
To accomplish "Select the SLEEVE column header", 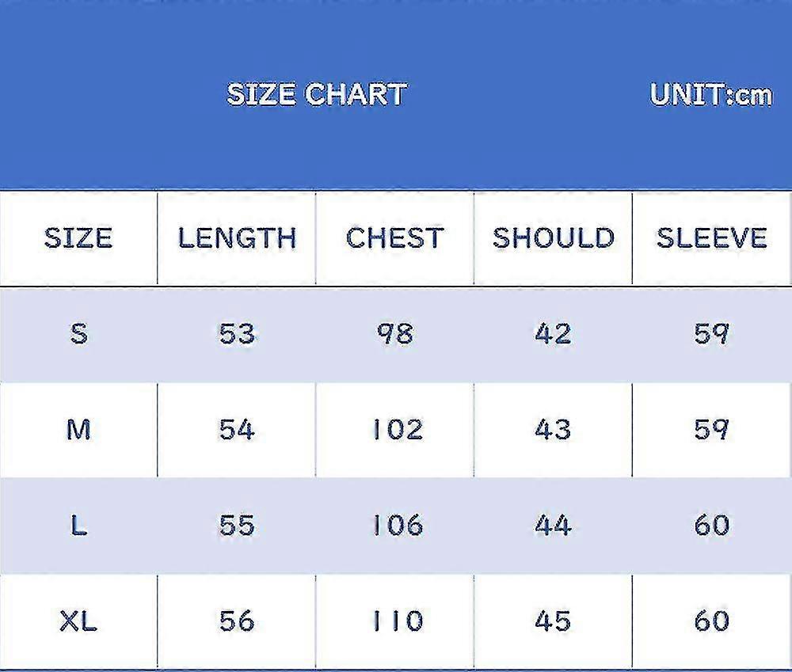I will pyautogui.click(x=712, y=237).
